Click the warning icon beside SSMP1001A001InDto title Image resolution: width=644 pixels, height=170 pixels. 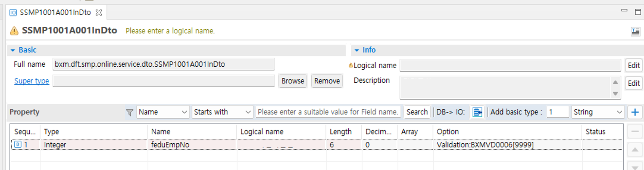14,31
